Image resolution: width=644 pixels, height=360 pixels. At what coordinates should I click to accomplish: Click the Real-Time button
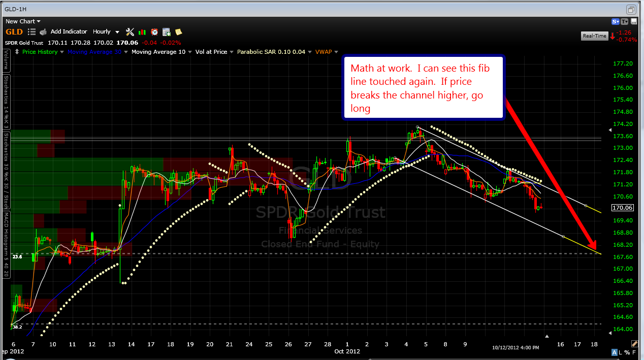(x=594, y=36)
